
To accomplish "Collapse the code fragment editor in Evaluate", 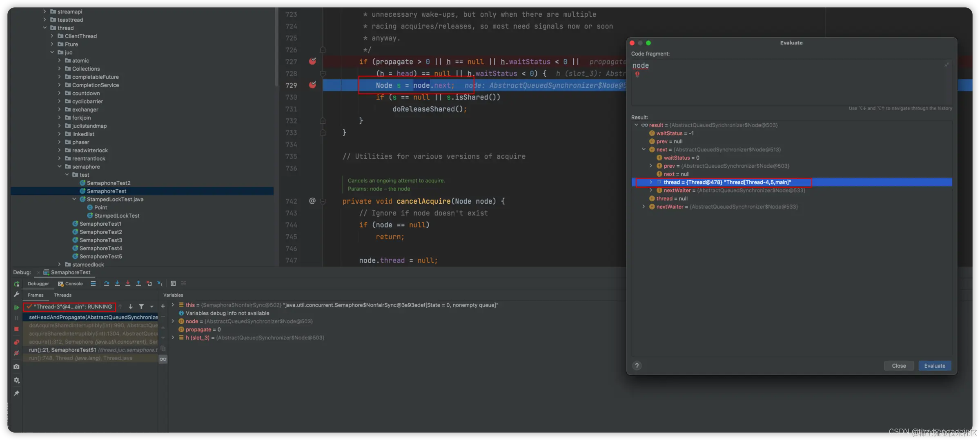I will tap(947, 65).
